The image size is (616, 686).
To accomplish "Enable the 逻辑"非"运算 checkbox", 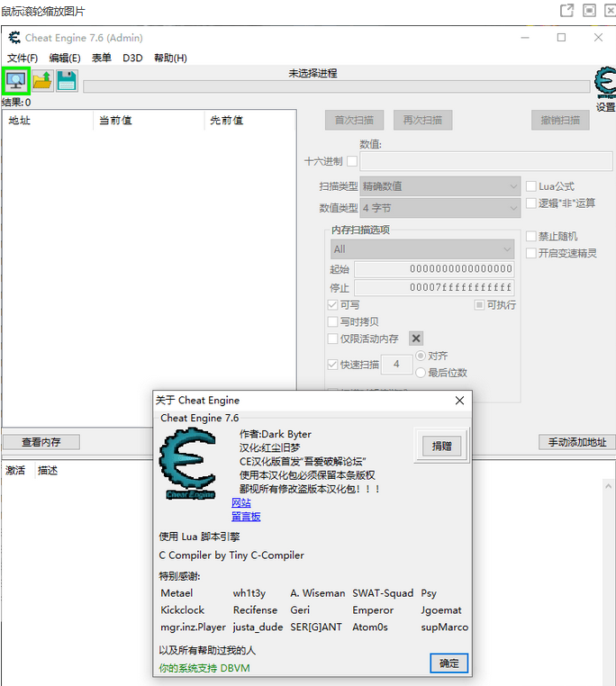I will 531,203.
